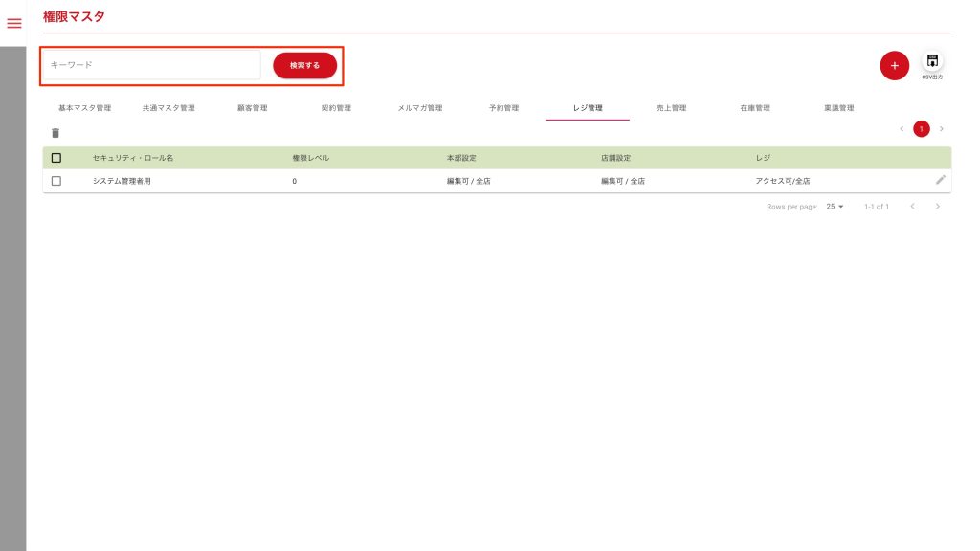Switch to the 在庫管理 tab
The height and width of the screenshot is (551, 980).
pos(755,108)
